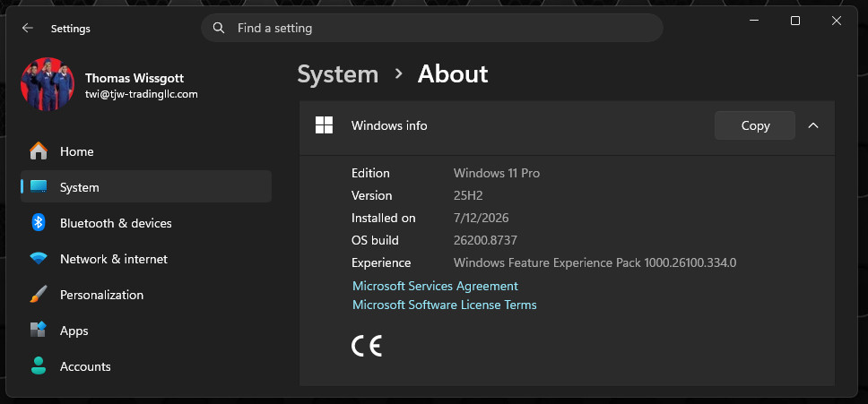Click the Wi-Fi network icon

39,259
